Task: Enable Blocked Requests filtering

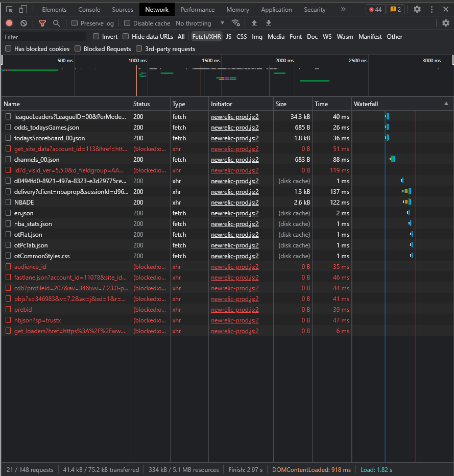Action: pyautogui.click(x=77, y=48)
